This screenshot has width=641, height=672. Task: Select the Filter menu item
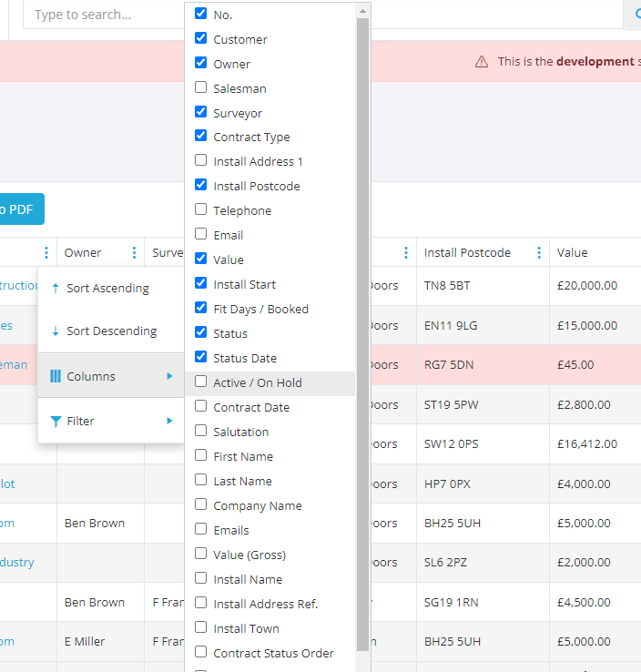coord(80,422)
